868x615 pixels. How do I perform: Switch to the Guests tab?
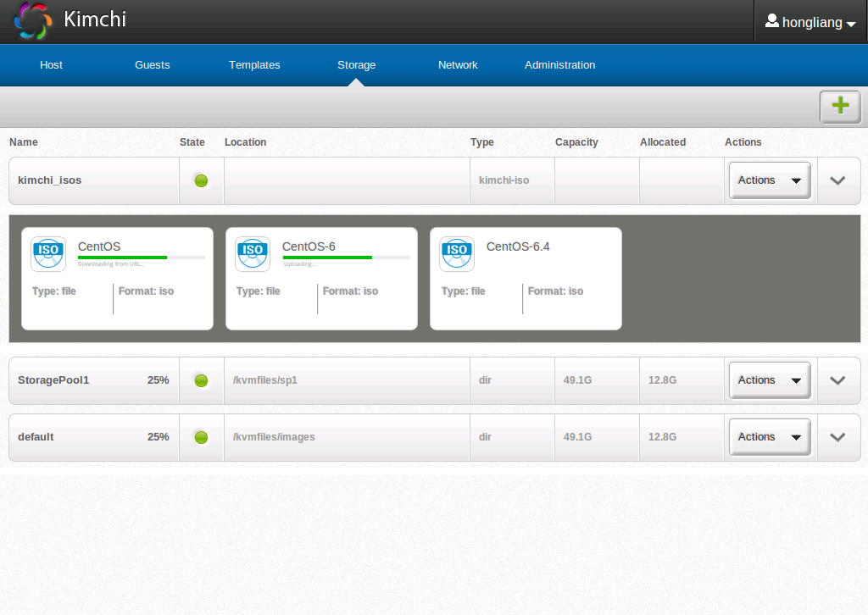153,65
